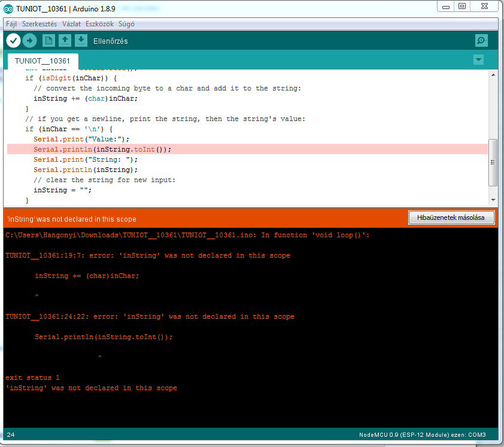Screen dimensions: 504x447
Task: Click the console 'Serial.println(inString.toInt());' snippet
Action: point(104,337)
